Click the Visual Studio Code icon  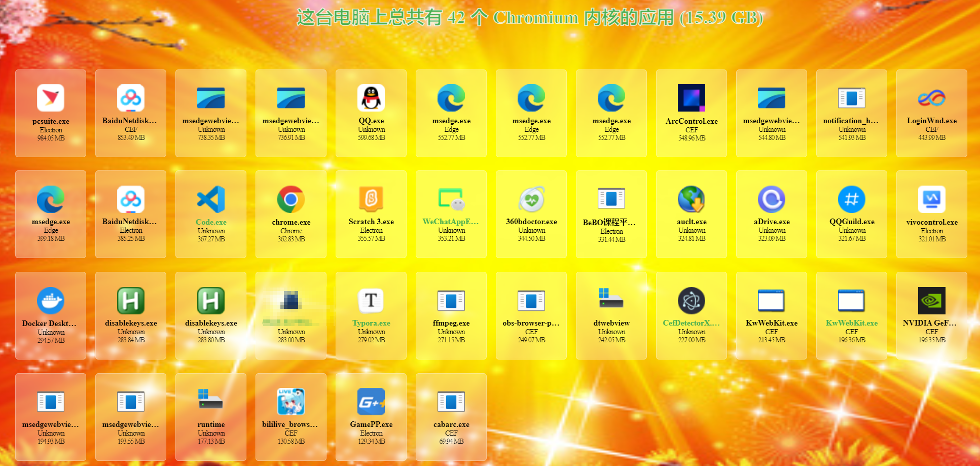211,199
